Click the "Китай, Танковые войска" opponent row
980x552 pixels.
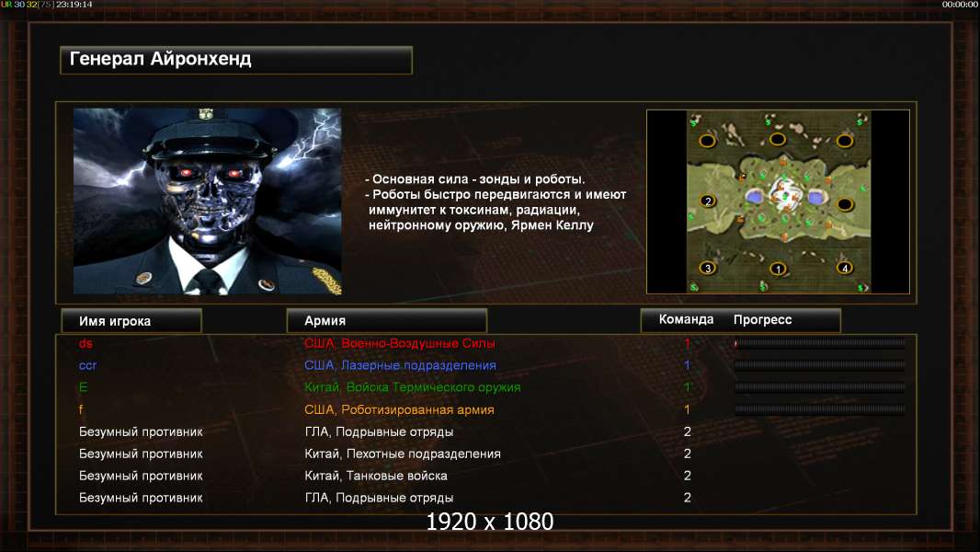pyautogui.click(x=375, y=476)
